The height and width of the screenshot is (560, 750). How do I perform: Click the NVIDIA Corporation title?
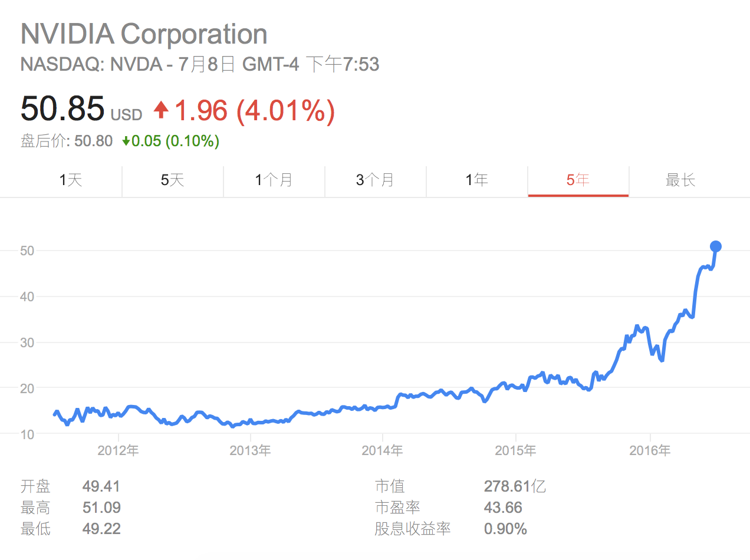(x=143, y=34)
